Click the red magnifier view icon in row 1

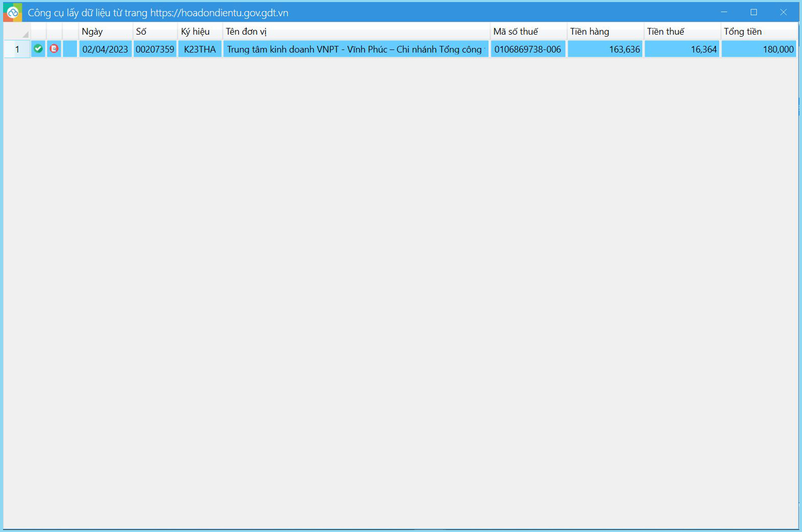(54, 49)
